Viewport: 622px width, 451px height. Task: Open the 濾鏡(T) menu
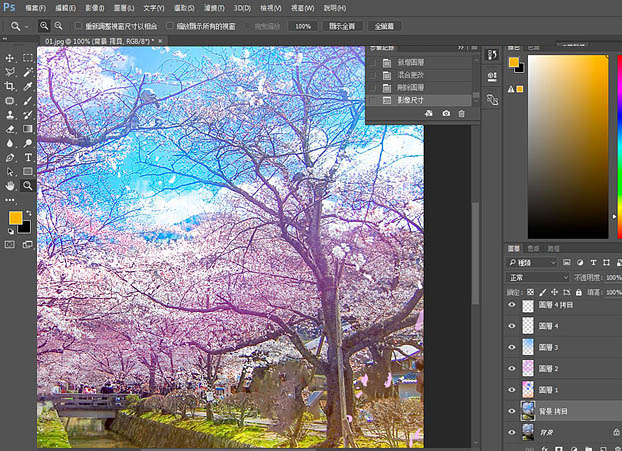pyautogui.click(x=213, y=7)
